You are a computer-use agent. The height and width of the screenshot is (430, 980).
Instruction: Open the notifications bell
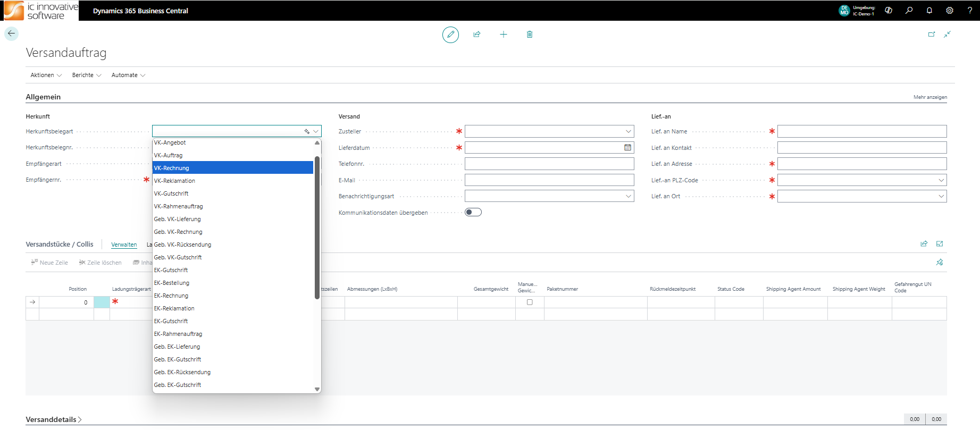pyautogui.click(x=929, y=11)
